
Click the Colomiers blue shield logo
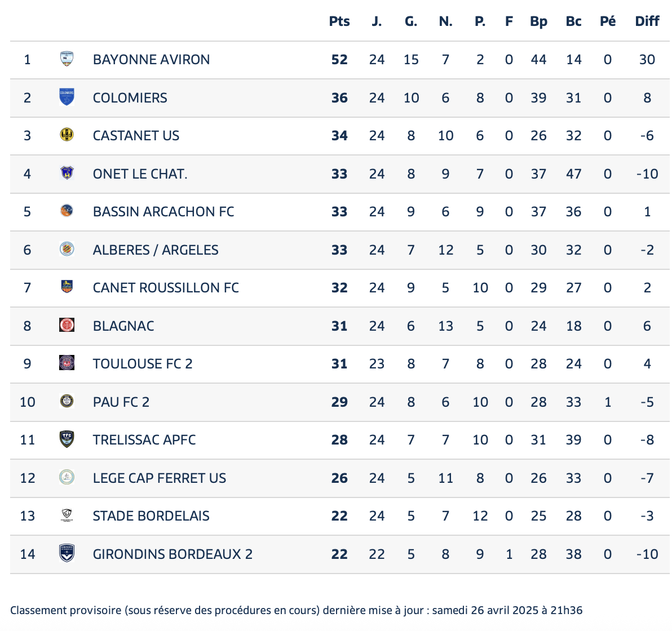point(67,97)
